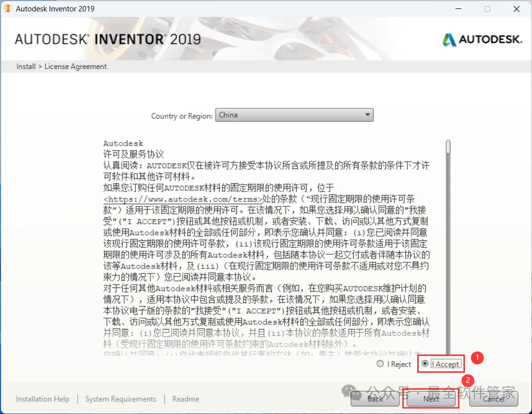
Task: Close the Autodesk Inventor 2019 installer window
Action: pyautogui.click(x=517, y=9)
